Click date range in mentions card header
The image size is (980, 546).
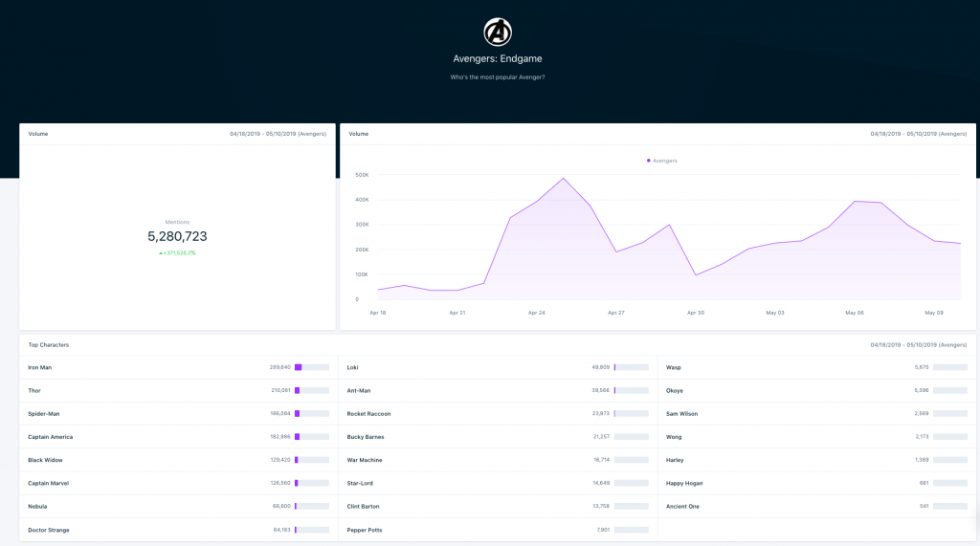(x=278, y=134)
